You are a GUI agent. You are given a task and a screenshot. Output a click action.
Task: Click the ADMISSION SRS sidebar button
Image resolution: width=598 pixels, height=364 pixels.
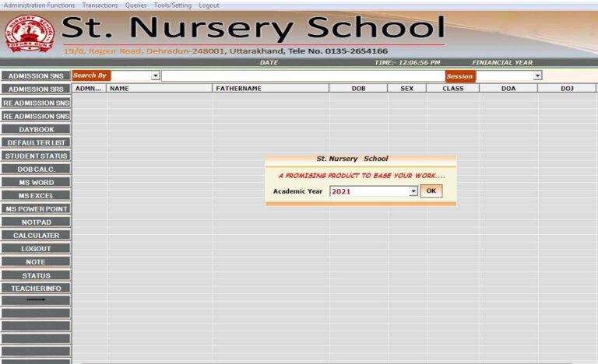36,89
